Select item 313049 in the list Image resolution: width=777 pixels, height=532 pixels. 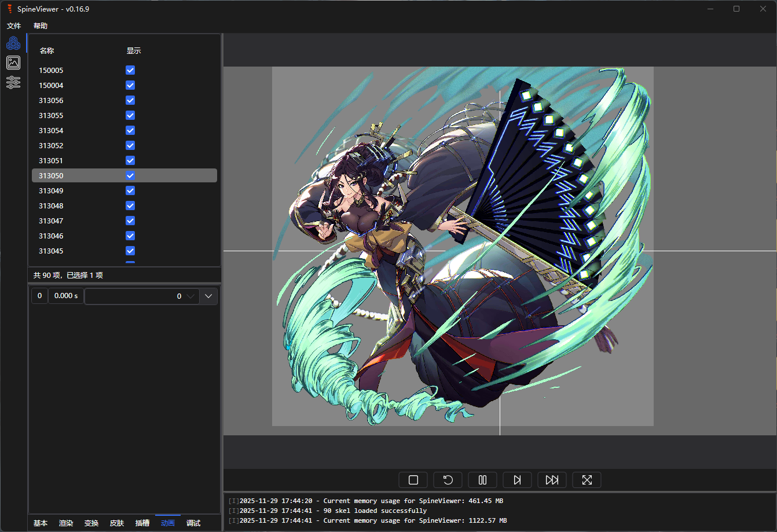click(52, 191)
